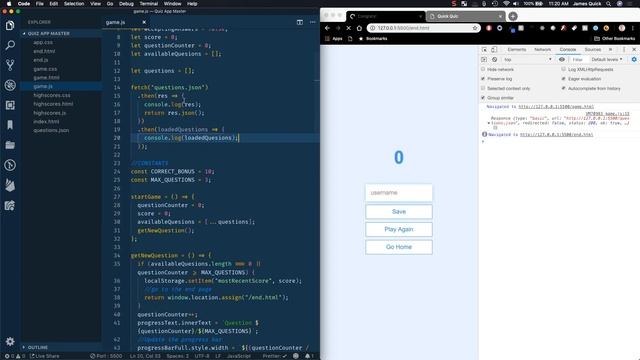
Task: Open the Explorer view in activity bar
Action: point(10,25)
